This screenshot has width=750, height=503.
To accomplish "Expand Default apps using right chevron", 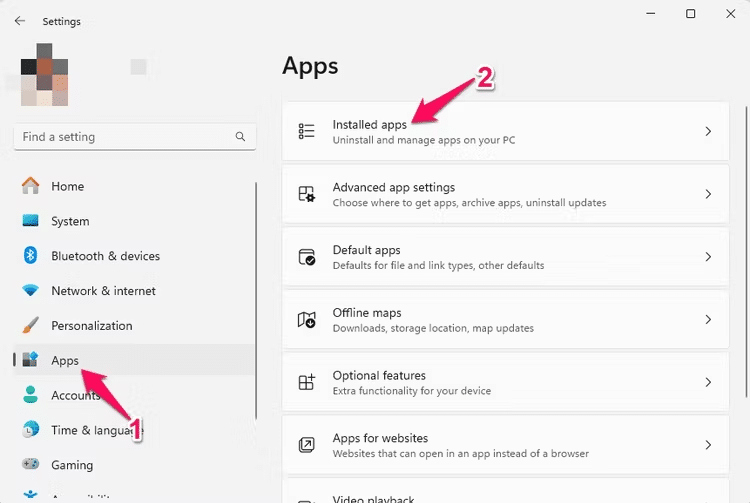I will [708, 257].
